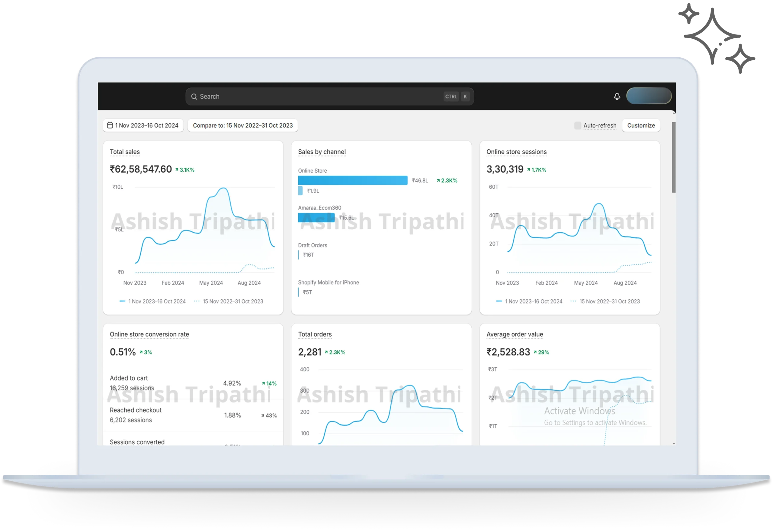Click the 1.7K% sessions increase indicator

[537, 170]
